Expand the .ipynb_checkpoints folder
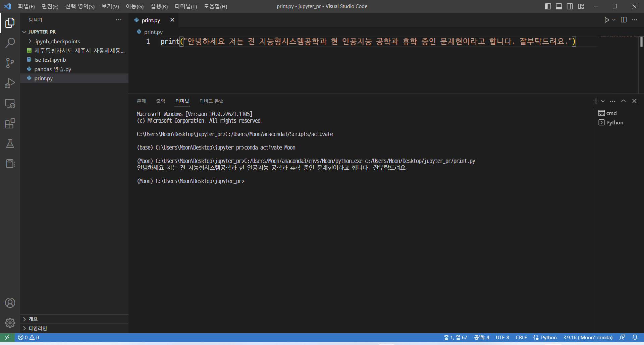The width and height of the screenshot is (644, 345). (57, 41)
